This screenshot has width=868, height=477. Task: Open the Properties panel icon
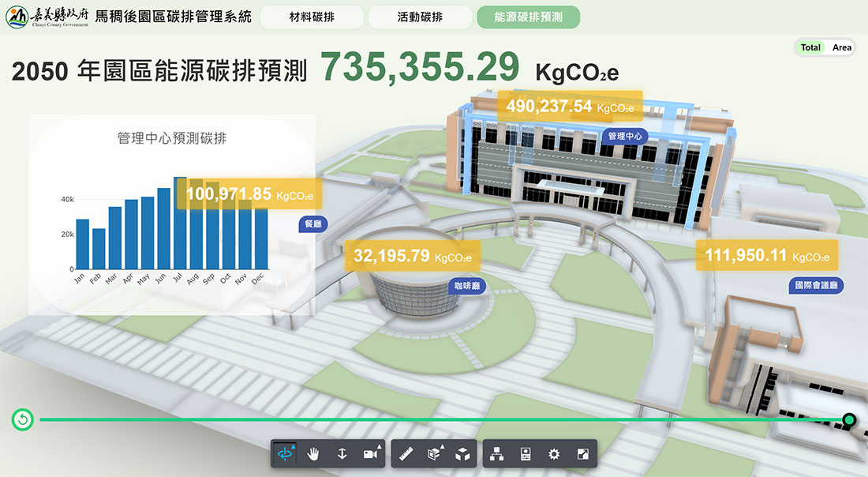(526, 454)
